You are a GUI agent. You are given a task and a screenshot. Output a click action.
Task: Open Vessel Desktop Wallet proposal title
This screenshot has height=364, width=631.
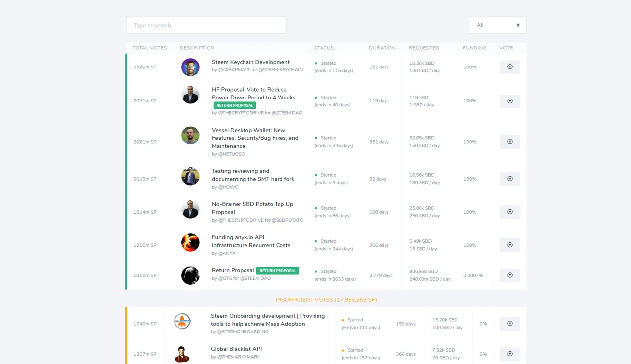255,138
